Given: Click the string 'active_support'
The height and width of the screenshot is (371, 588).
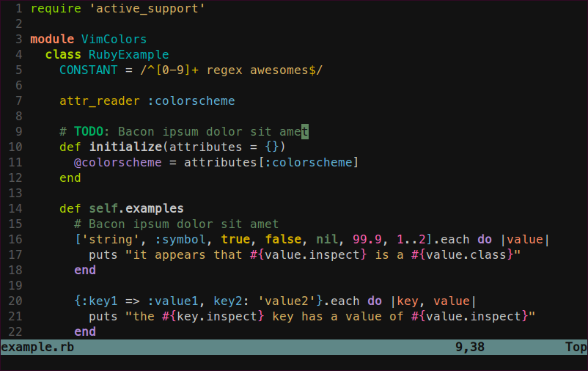Looking at the screenshot, I should coord(147,9).
